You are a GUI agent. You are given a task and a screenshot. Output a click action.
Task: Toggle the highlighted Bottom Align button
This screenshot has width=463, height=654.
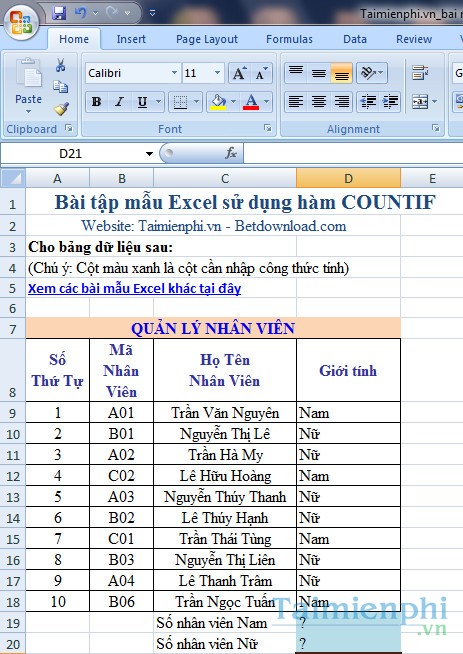click(x=342, y=73)
